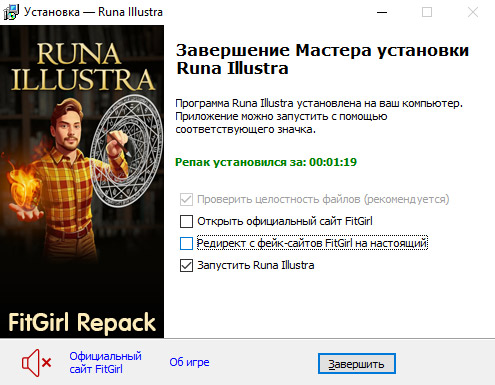Close the setup window with X
The width and height of the screenshot is (495, 385).
[x=473, y=12]
